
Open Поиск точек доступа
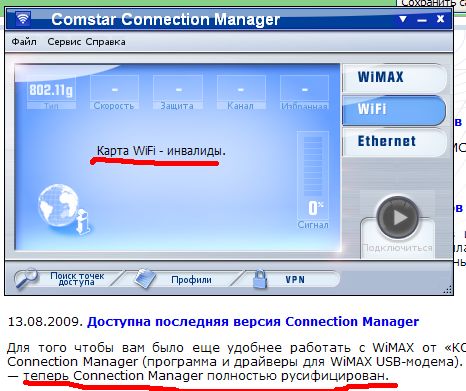pos(77,279)
